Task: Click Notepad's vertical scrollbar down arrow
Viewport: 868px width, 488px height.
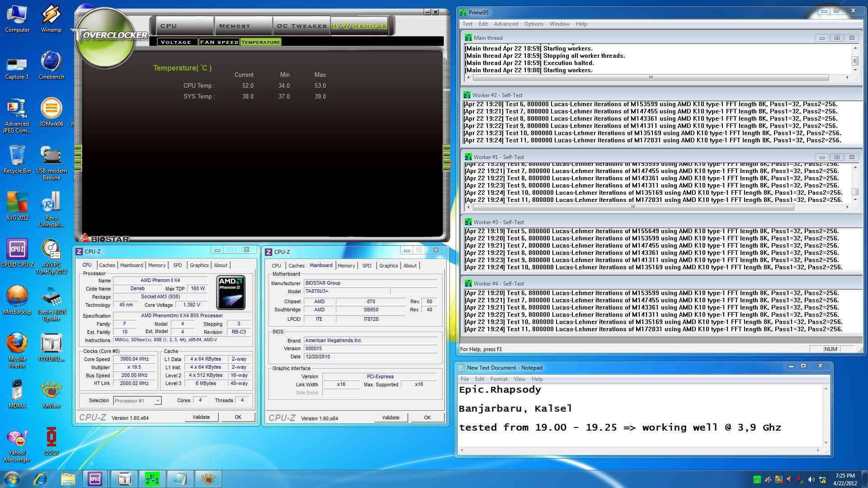Action: [x=826, y=443]
